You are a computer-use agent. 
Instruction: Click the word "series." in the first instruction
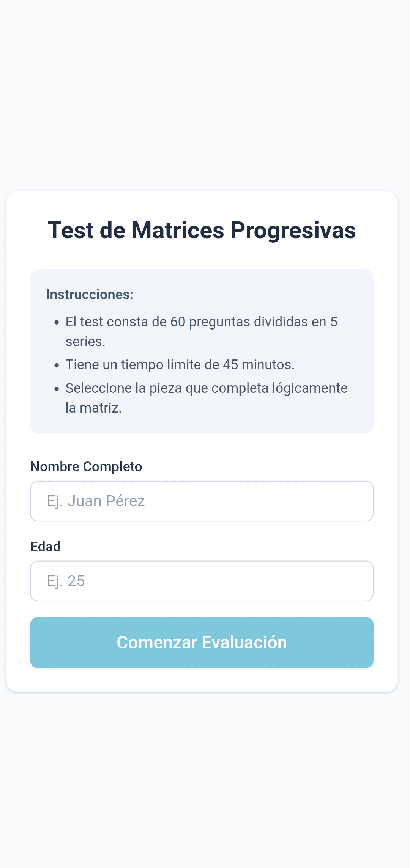[x=85, y=342]
